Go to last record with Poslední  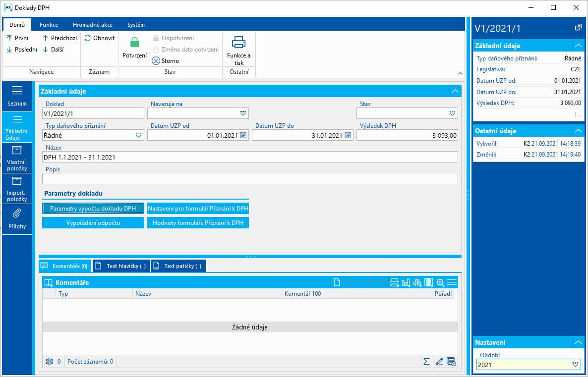tap(22, 49)
